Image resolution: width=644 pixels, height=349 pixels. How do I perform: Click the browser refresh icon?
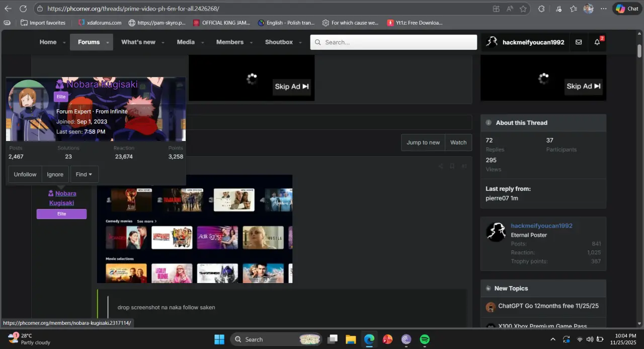(x=23, y=9)
